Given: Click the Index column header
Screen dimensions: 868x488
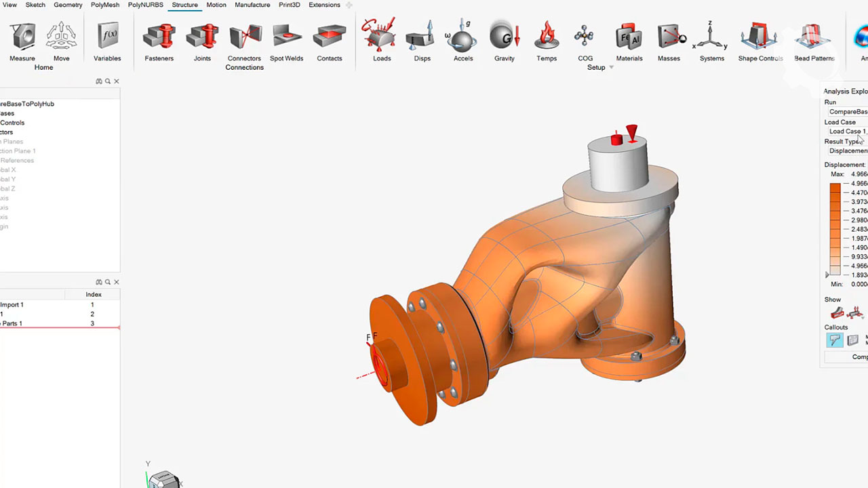Looking at the screenshot, I should tap(94, 294).
